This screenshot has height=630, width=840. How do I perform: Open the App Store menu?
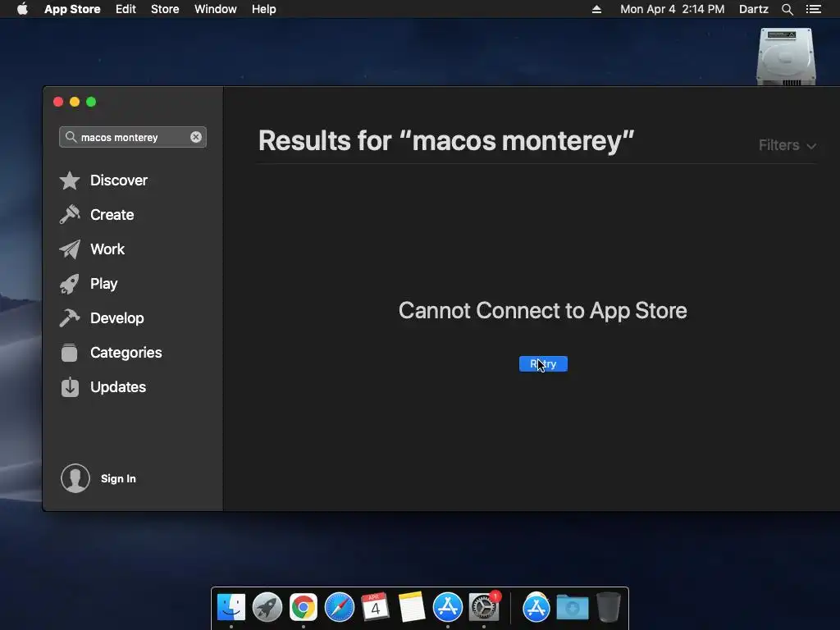72,9
